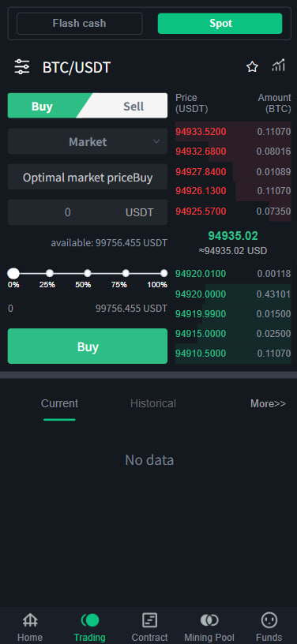Open the trading pair filter settings icon
Screen dimensions: 297x644
click(22, 67)
